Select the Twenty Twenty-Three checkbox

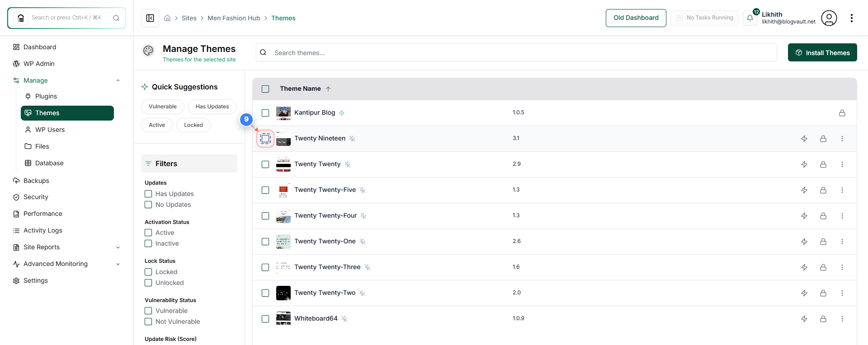tap(265, 267)
